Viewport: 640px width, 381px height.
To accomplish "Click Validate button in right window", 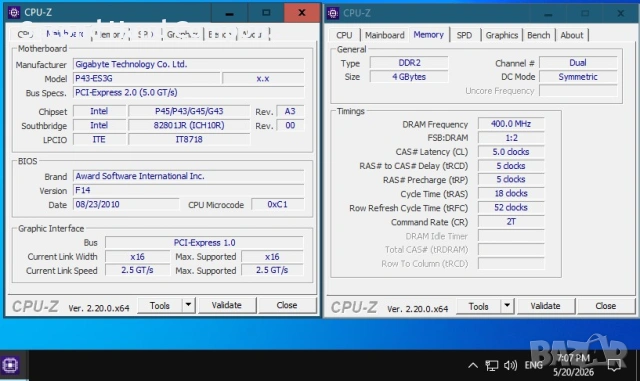I will tap(545, 306).
